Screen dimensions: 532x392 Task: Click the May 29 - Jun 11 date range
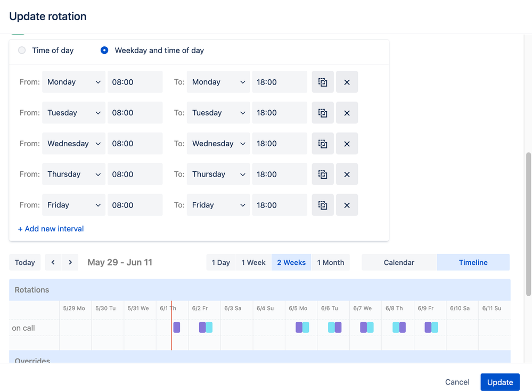point(120,262)
